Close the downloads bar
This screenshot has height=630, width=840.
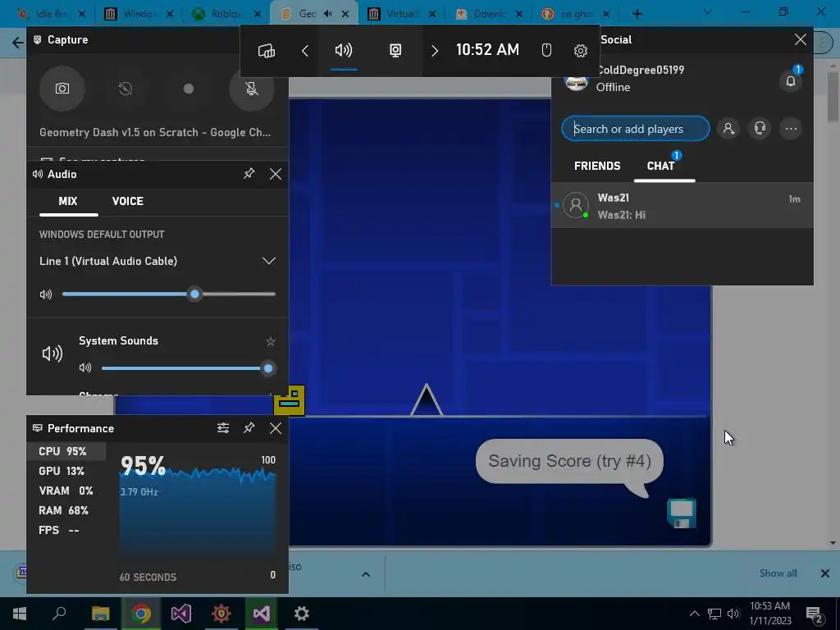825,573
